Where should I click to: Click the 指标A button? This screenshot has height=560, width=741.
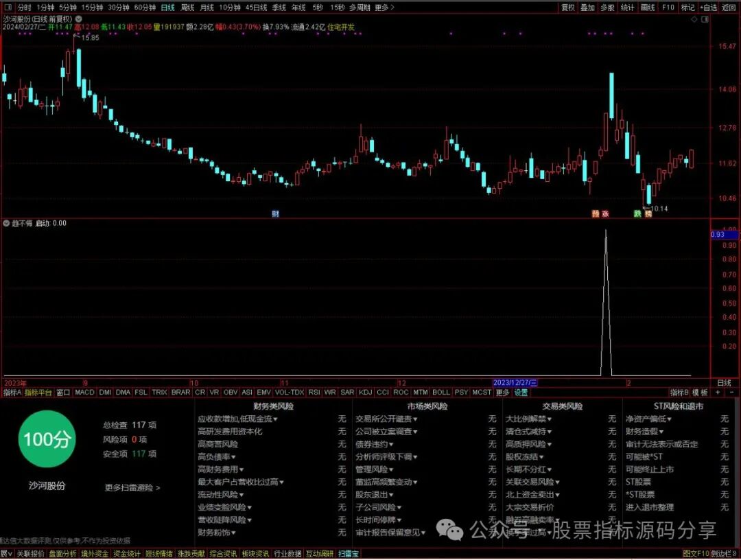12,393
